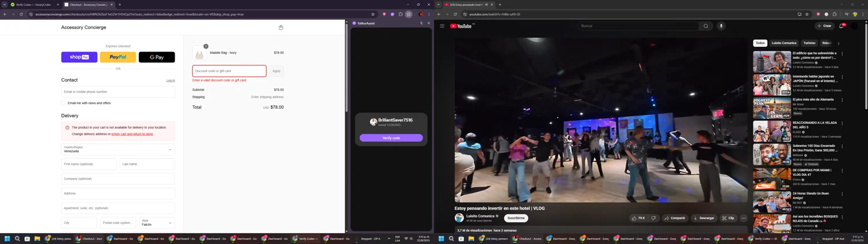Open the YouTube hamburger guide menu
This screenshot has height=244, width=868.
pos(442,26)
